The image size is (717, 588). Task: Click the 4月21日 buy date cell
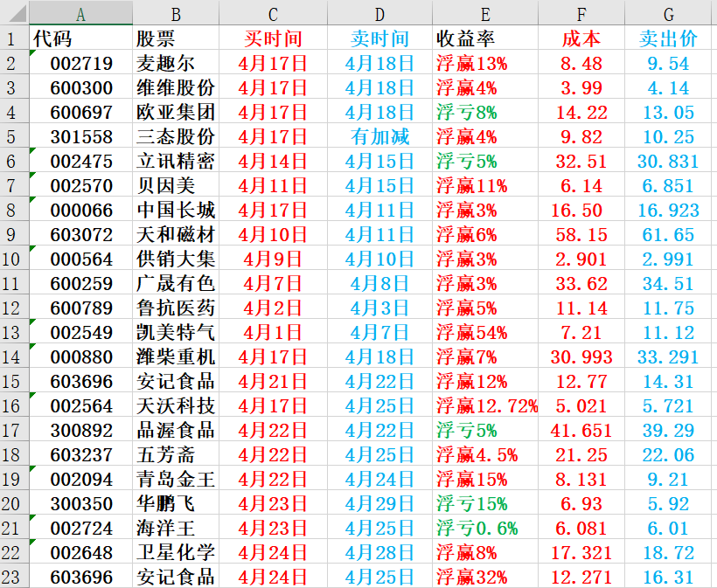click(x=274, y=381)
